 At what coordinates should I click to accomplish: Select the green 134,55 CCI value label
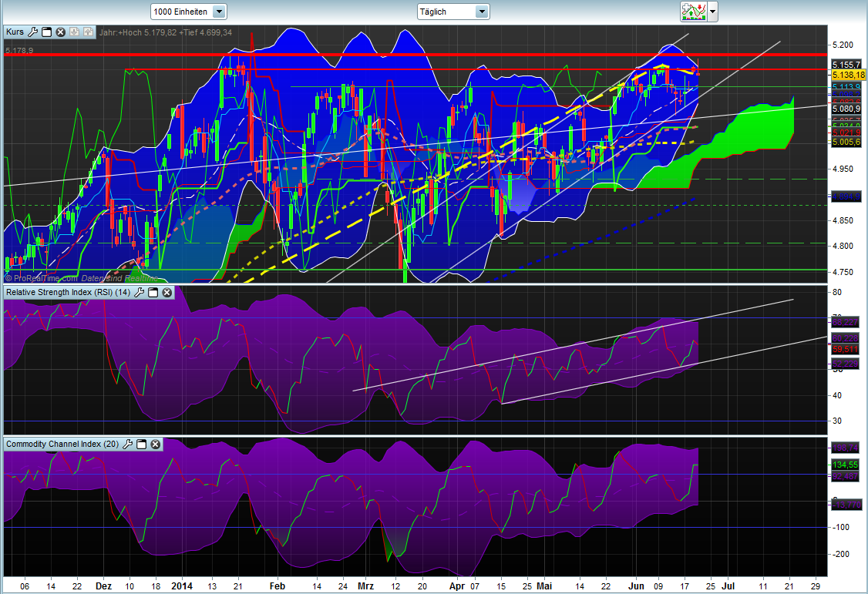(x=846, y=464)
